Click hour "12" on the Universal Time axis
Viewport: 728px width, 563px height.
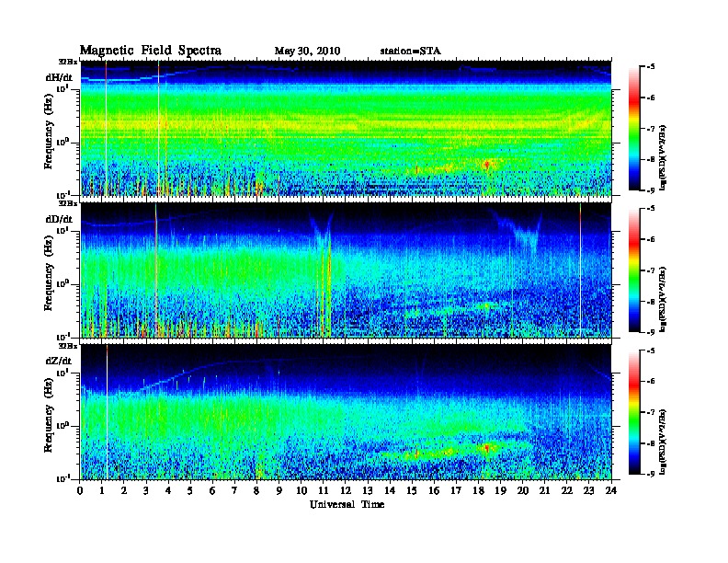pyautogui.click(x=346, y=491)
